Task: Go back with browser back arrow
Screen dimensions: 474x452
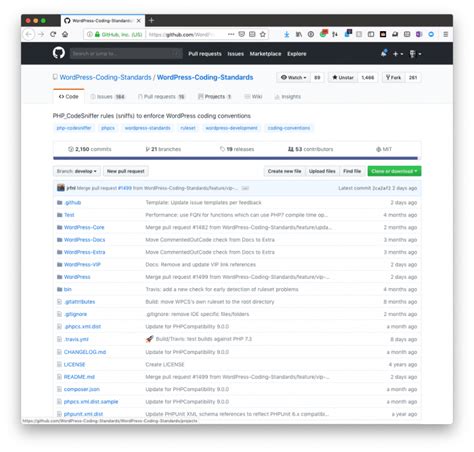Action: [29, 34]
